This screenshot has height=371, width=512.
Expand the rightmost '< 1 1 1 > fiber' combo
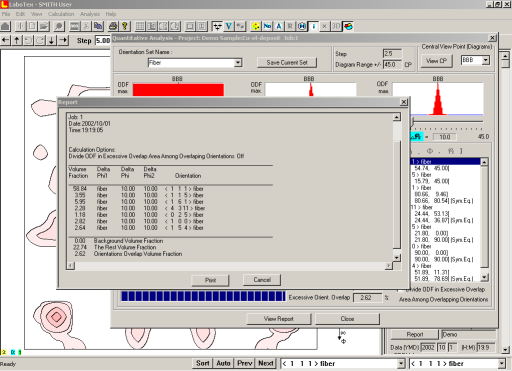pyautogui.click(x=502, y=364)
